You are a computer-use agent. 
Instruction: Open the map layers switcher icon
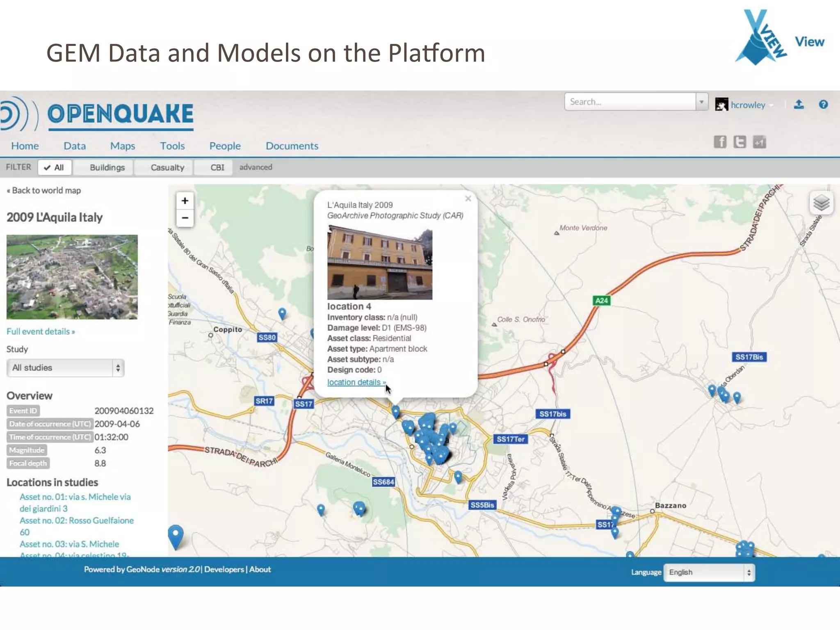[821, 203]
